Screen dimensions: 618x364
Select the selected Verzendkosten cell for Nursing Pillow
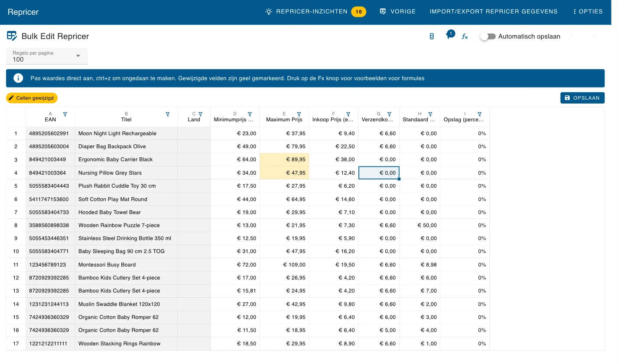(x=379, y=173)
